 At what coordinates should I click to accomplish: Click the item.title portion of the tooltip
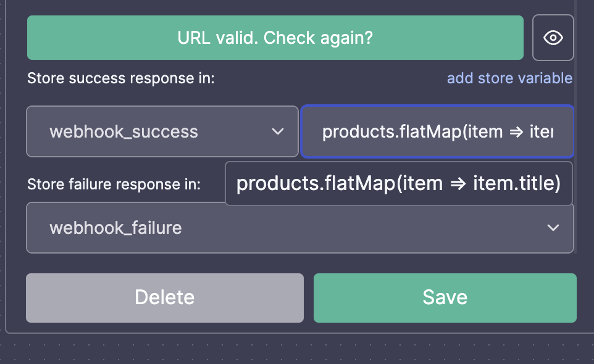(517, 183)
